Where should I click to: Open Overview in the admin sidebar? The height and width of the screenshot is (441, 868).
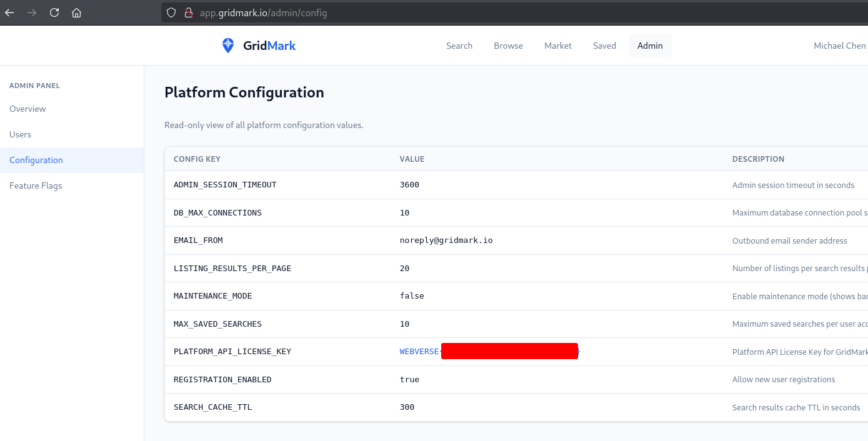coord(27,109)
